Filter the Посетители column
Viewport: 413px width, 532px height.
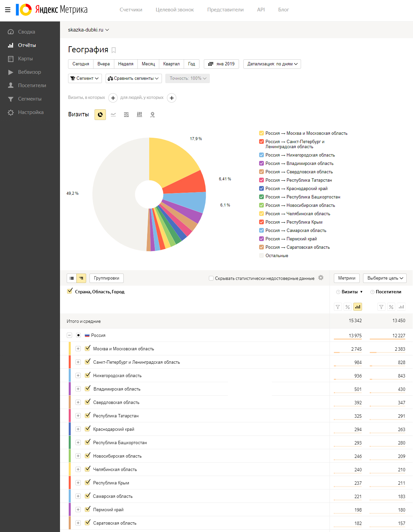pyautogui.click(x=381, y=307)
